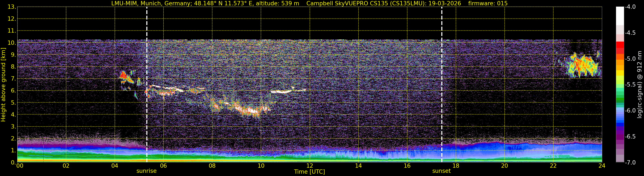
Task: Click the time tick label '06'
Action: [x=163, y=166]
